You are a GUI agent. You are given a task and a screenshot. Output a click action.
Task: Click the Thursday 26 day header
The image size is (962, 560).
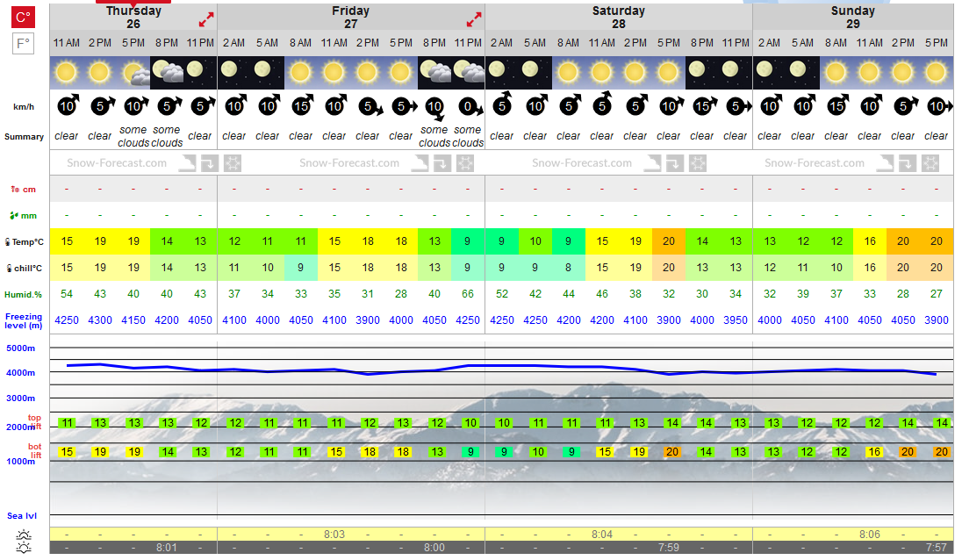click(x=133, y=18)
